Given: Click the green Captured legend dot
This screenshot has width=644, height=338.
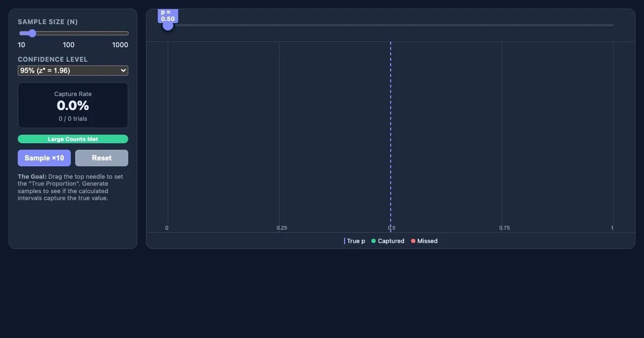Looking at the screenshot, I should pyautogui.click(x=374, y=241).
